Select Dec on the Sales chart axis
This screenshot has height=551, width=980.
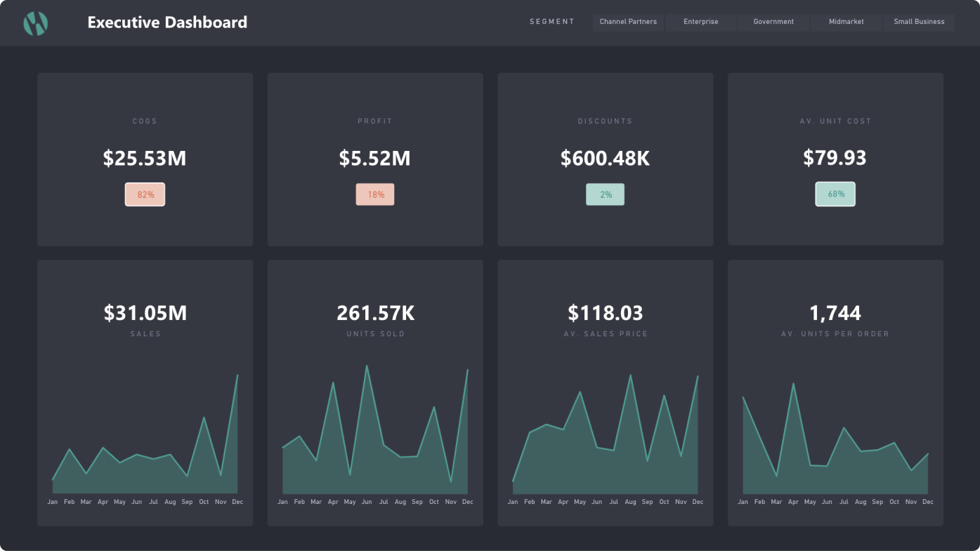point(237,501)
